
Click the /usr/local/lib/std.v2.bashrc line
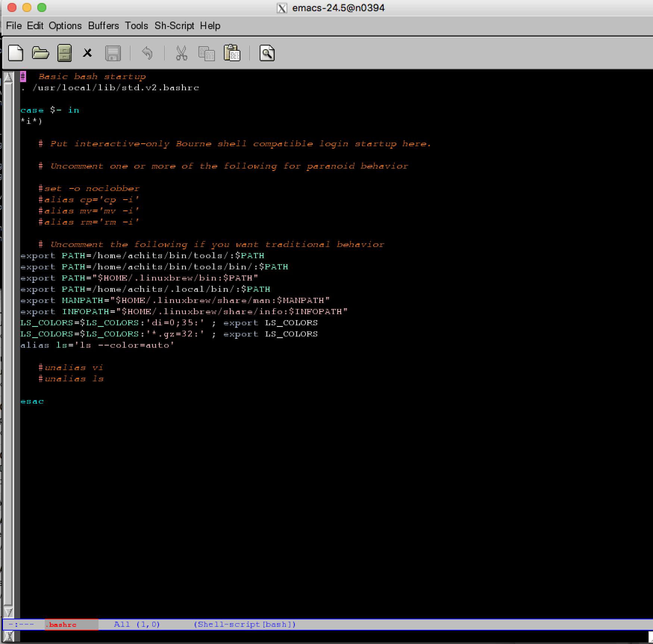coord(110,88)
